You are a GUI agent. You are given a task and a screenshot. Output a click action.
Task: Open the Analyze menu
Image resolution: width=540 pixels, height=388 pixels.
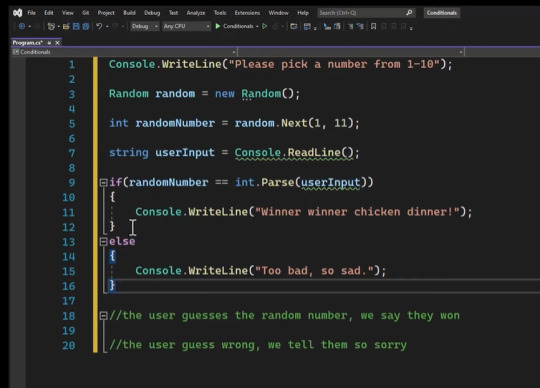[196, 13]
